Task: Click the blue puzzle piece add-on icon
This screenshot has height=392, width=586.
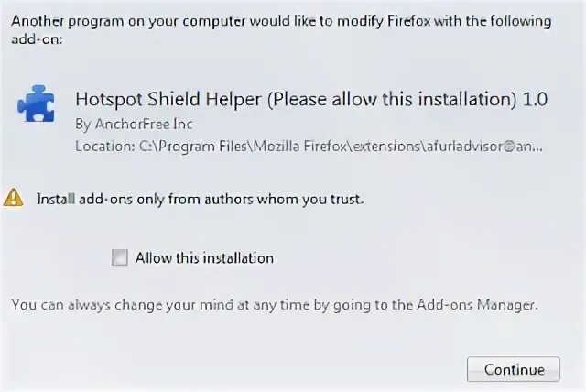Action: point(36,103)
